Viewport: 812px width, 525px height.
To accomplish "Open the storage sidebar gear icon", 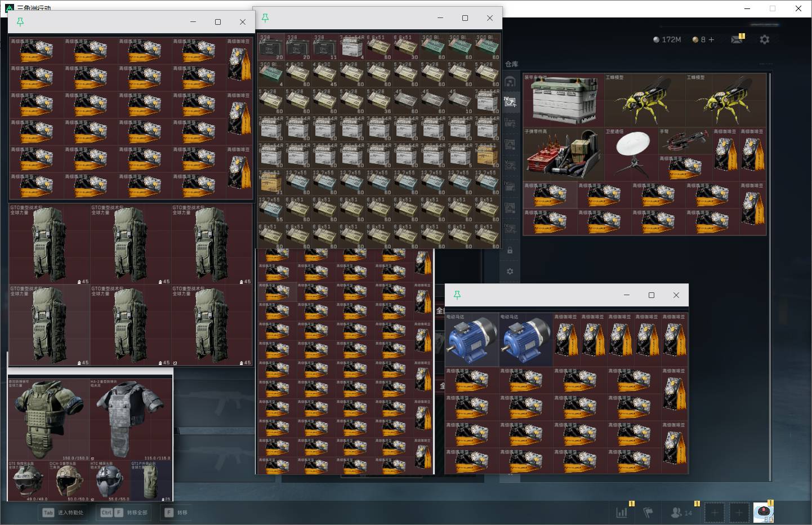I will (510, 271).
